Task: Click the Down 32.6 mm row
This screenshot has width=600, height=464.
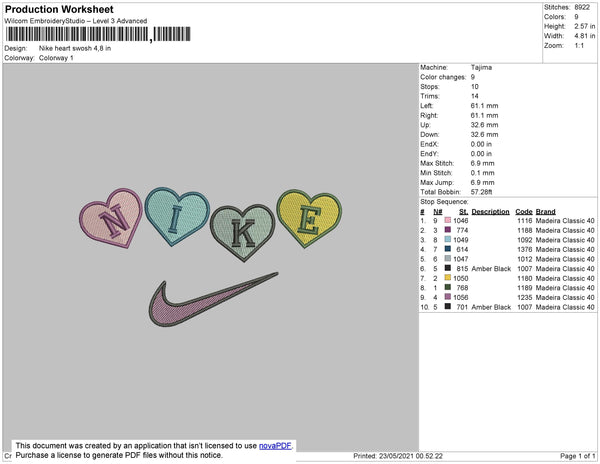Action: pos(459,134)
